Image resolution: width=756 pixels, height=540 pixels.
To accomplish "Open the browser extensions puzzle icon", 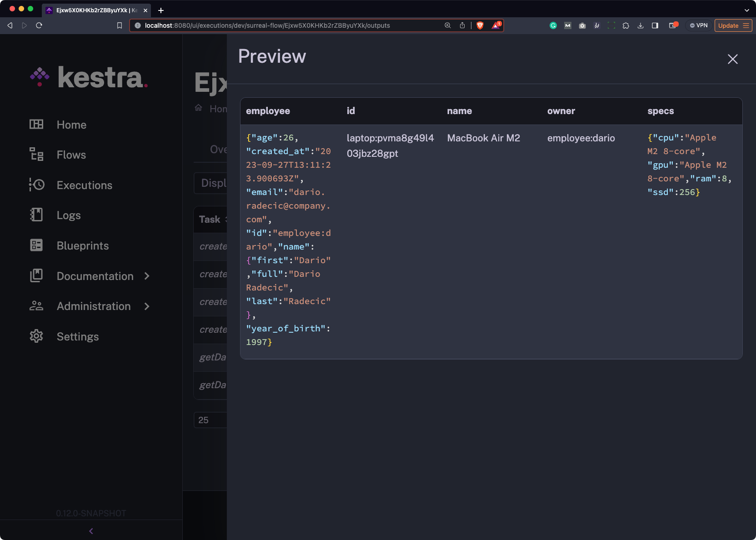I will [x=626, y=25].
